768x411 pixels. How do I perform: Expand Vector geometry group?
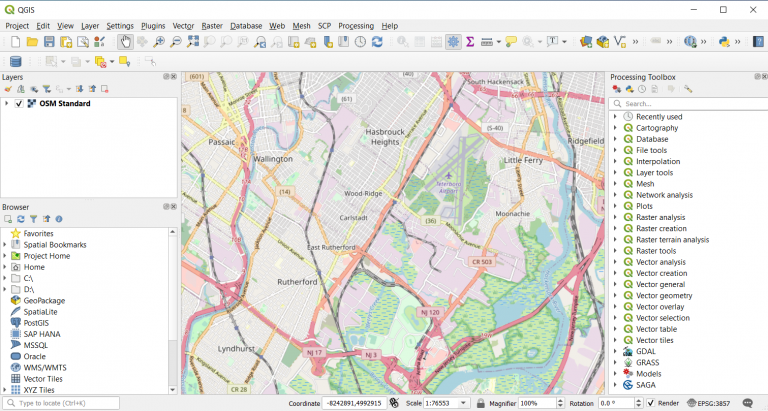(616, 295)
